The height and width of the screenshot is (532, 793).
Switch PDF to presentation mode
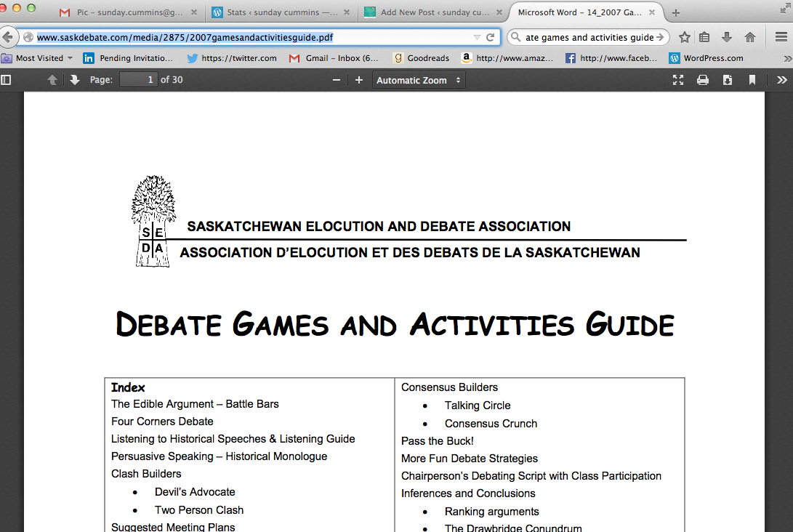coord(678,80)
